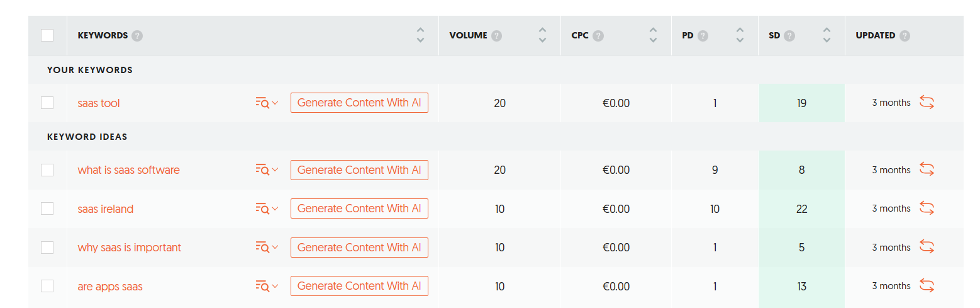
Task: Expand search dropdown for are apps saas
Action: click(x=267, y=286)
